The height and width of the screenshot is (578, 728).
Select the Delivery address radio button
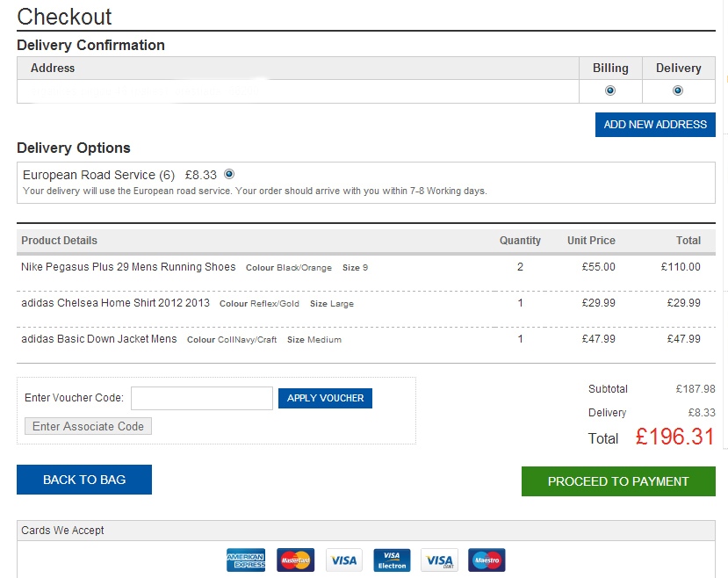tap(678, 90)
